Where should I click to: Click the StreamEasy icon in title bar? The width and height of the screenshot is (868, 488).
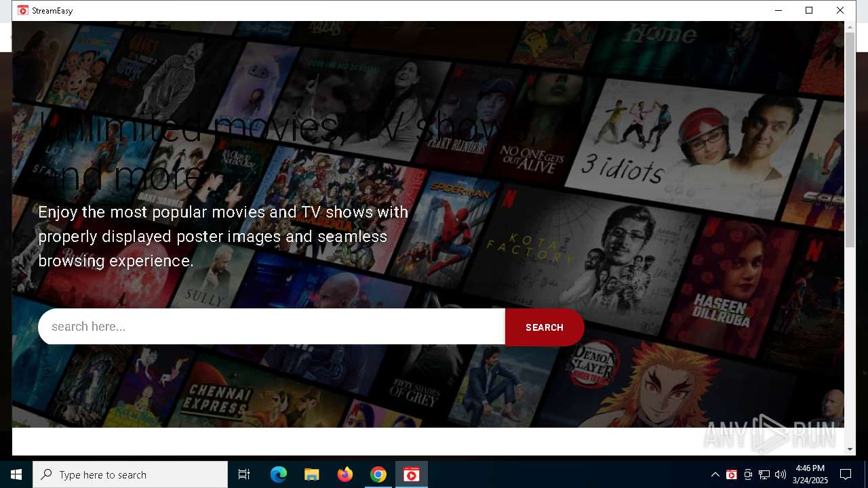pos(23,10)
